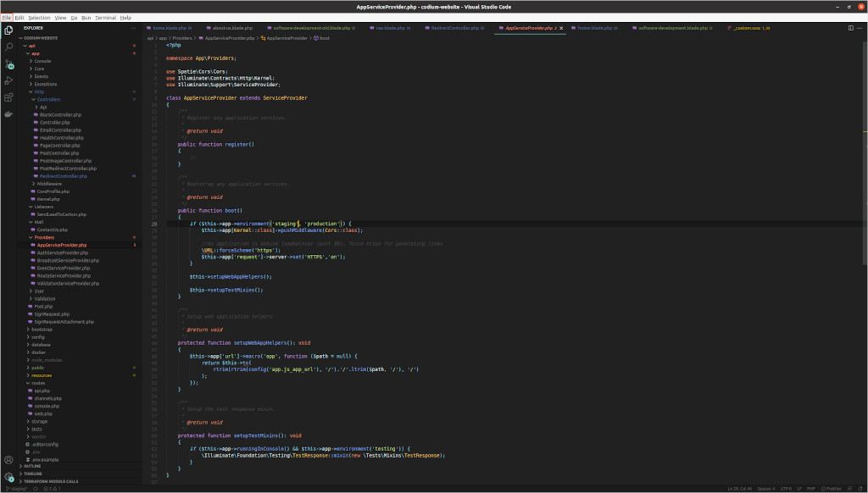This screenshot has width=868, height=493.
Task: Open the Extensions view
Action: point(8,97)
